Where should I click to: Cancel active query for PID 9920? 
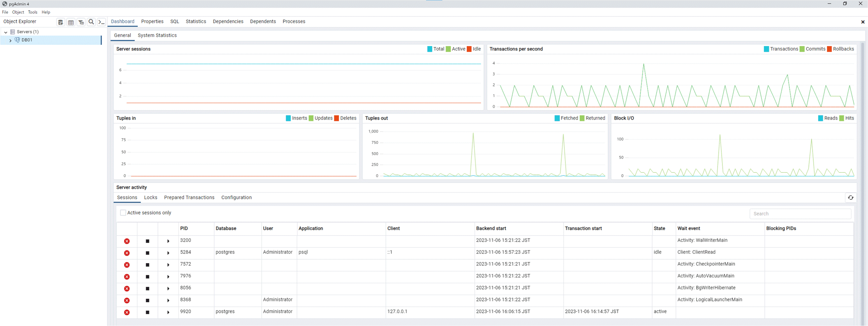(147, 312)
